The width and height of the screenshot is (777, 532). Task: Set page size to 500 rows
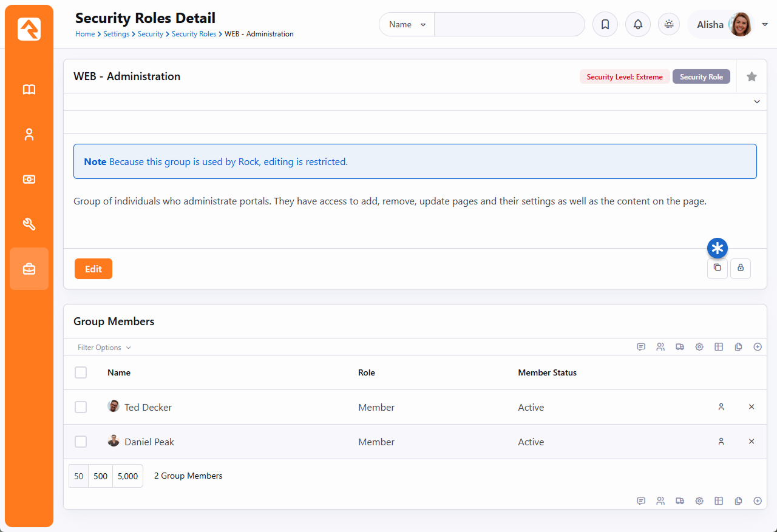pyautogui.click(x=101, y=476)
